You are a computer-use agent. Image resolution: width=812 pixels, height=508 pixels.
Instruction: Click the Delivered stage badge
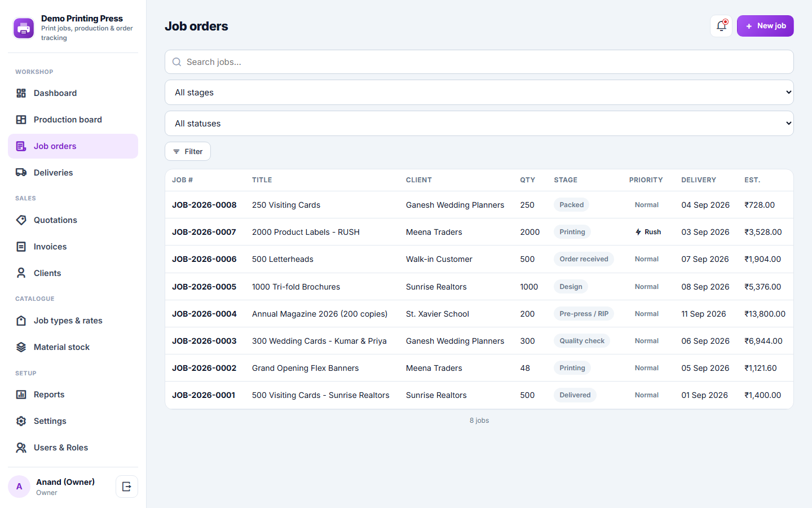(575, 395)
